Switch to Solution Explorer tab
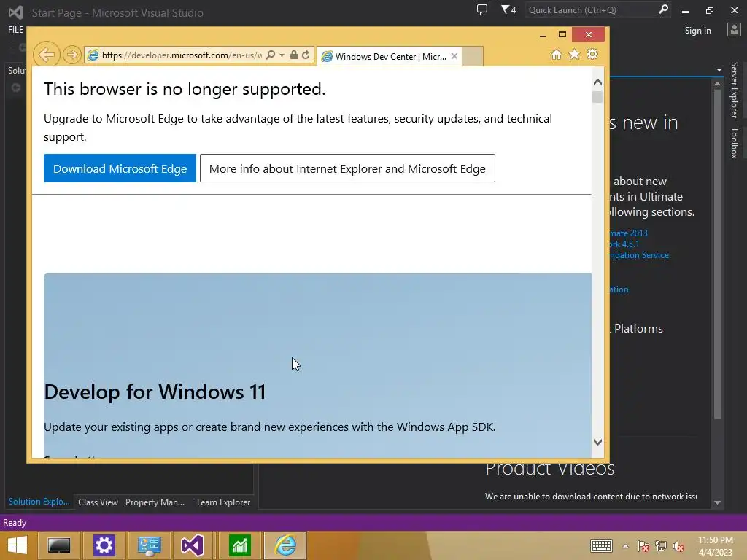 coord(39,502)
